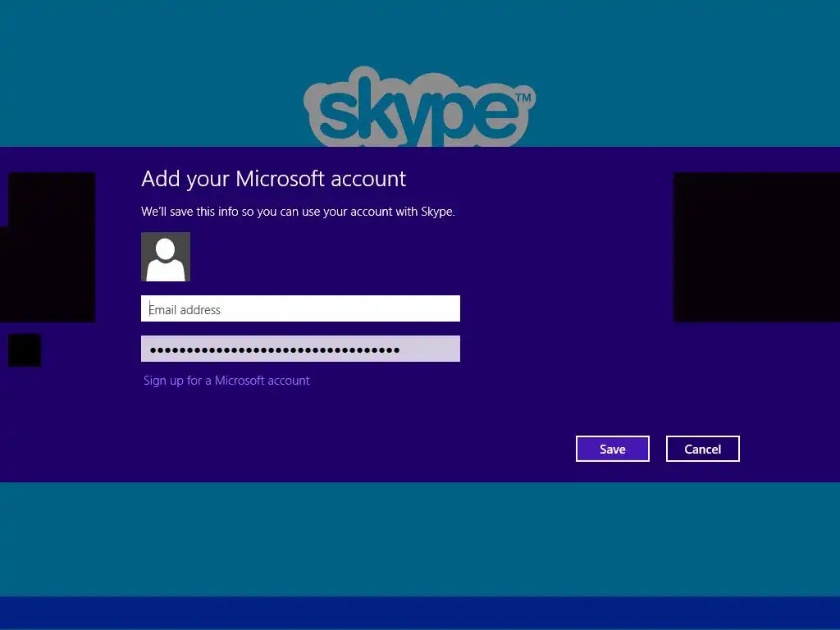Image resolution: width=840 pixels, height=630 pixels.
Task: Click the user profile avatar picture
Action: pyautogui.click(x=166, y=257)
